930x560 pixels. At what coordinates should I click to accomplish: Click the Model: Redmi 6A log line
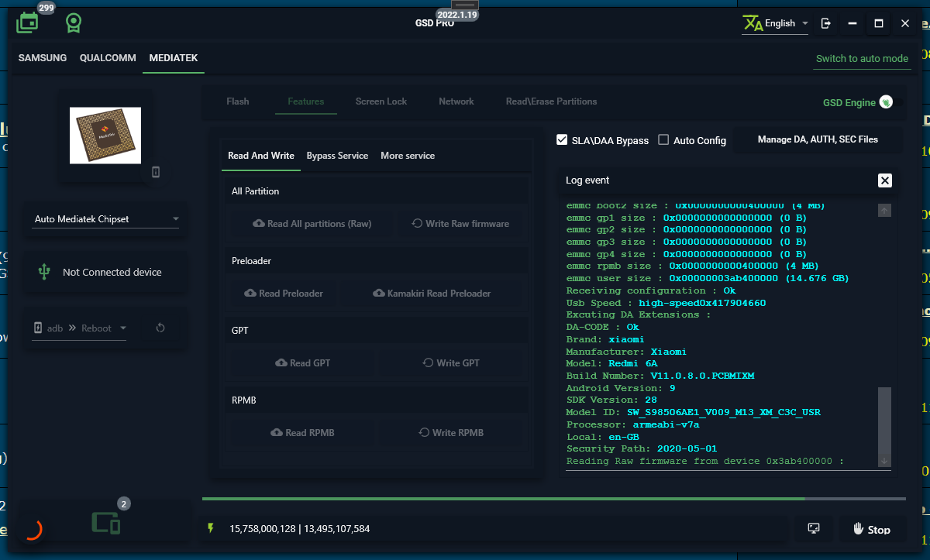coord(611,363)
